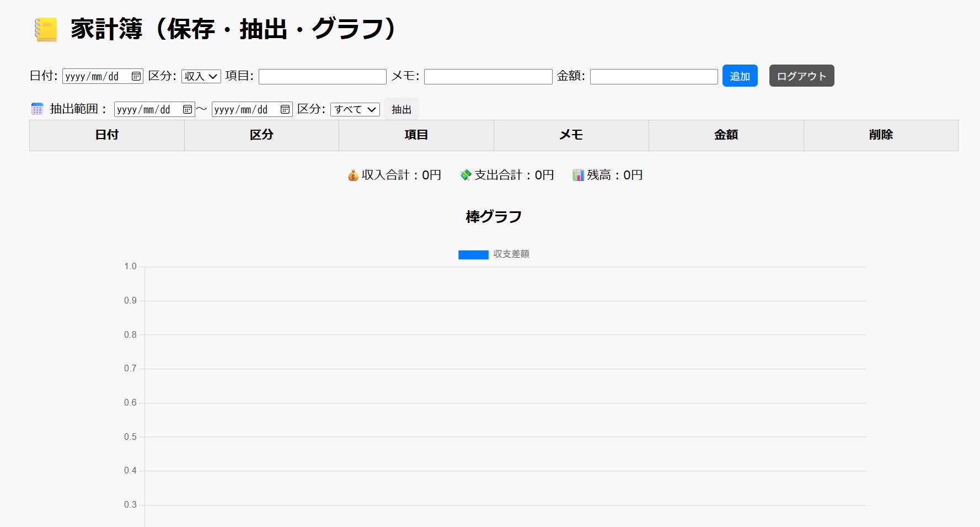The image size is (980, 527).
Task: Open the 収入 category dropdown
Action: [x=201, y=77]
